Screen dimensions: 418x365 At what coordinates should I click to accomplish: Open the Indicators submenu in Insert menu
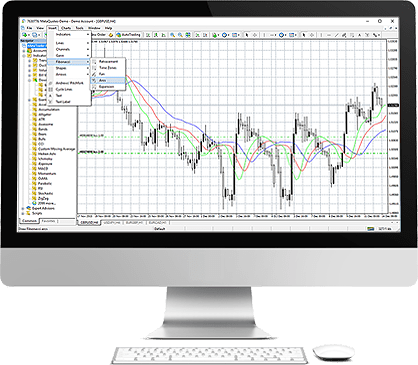[x=69, y=35]
